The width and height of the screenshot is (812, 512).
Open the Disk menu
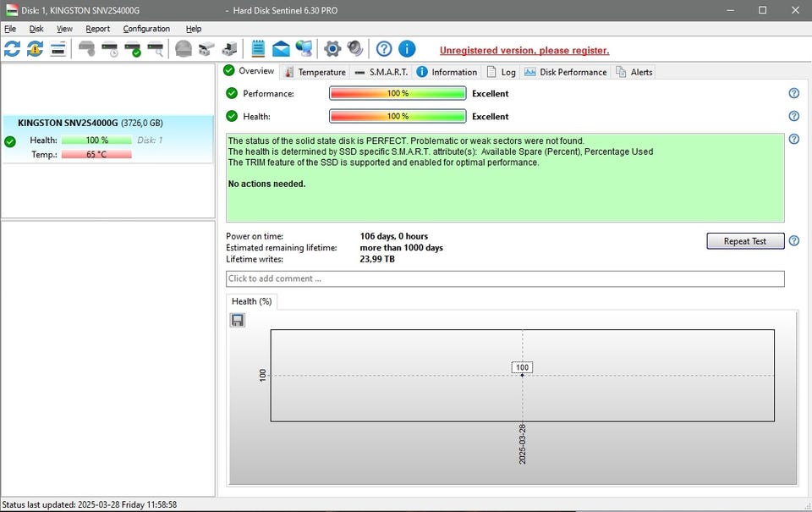pyautogui.click(x=36, y=29)
